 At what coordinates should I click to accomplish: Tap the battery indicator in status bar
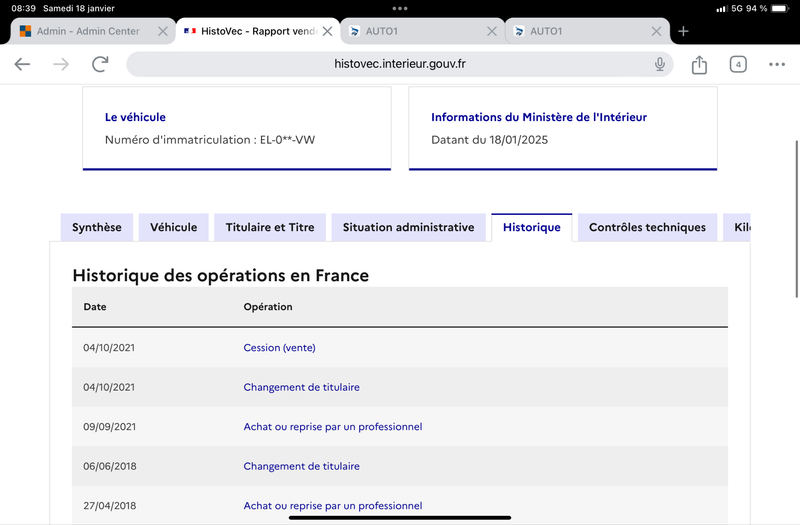[780, 9]
